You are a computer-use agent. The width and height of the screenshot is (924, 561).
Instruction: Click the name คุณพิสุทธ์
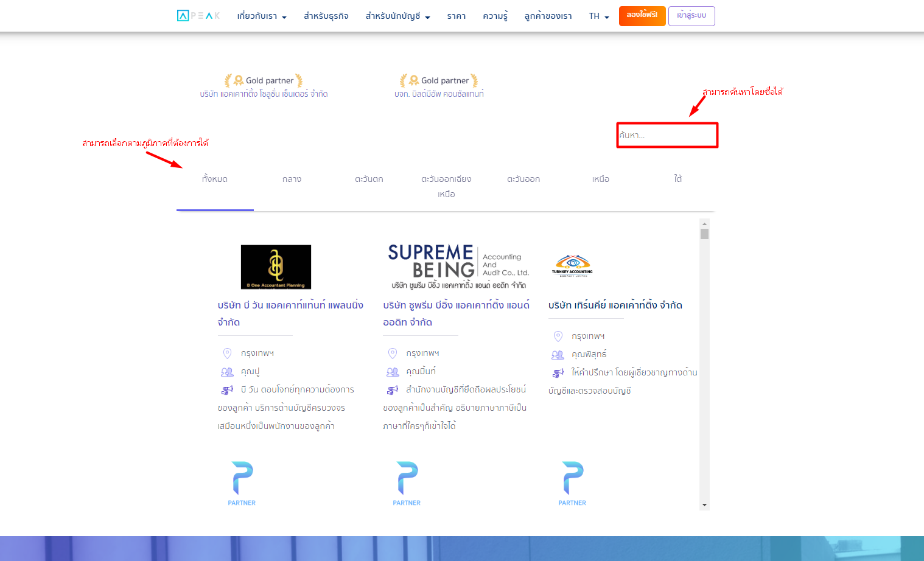(x=589, y=355)
